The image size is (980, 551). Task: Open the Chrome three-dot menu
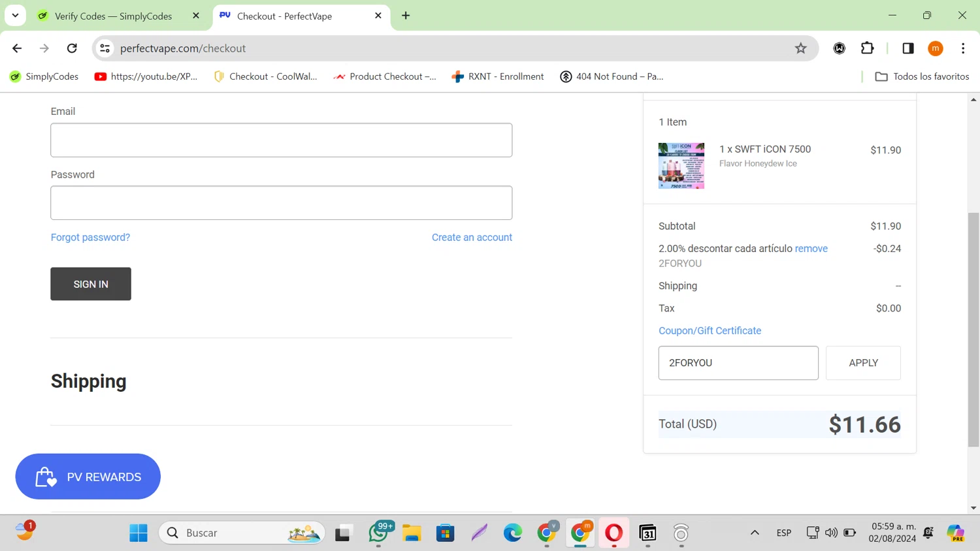click(963, 48)
